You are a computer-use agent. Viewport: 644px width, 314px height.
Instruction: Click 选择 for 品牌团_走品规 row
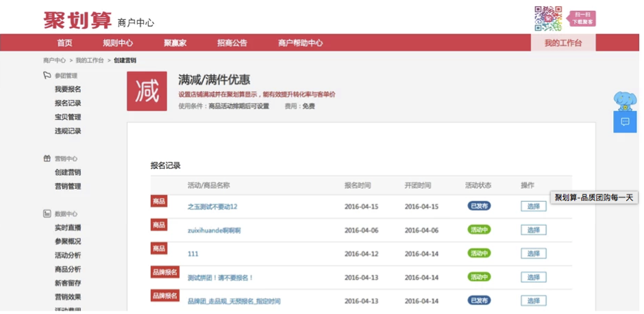pos(534,301)
